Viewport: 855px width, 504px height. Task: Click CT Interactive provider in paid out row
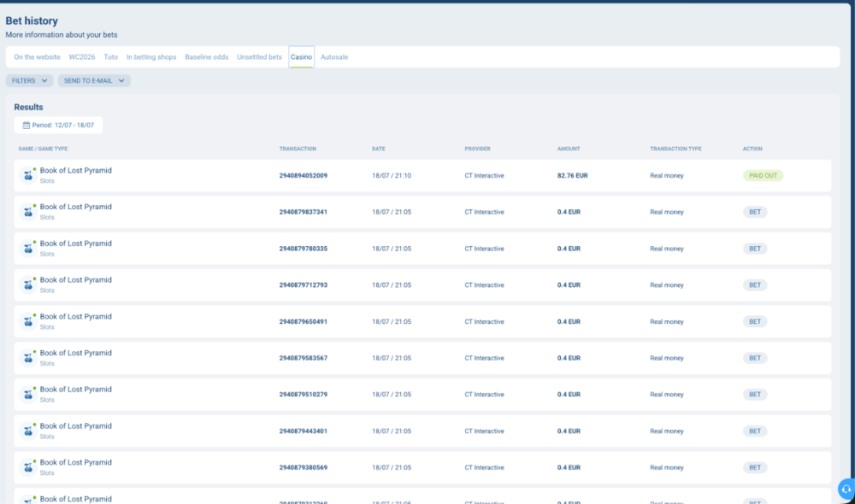(x=484, y=175)
